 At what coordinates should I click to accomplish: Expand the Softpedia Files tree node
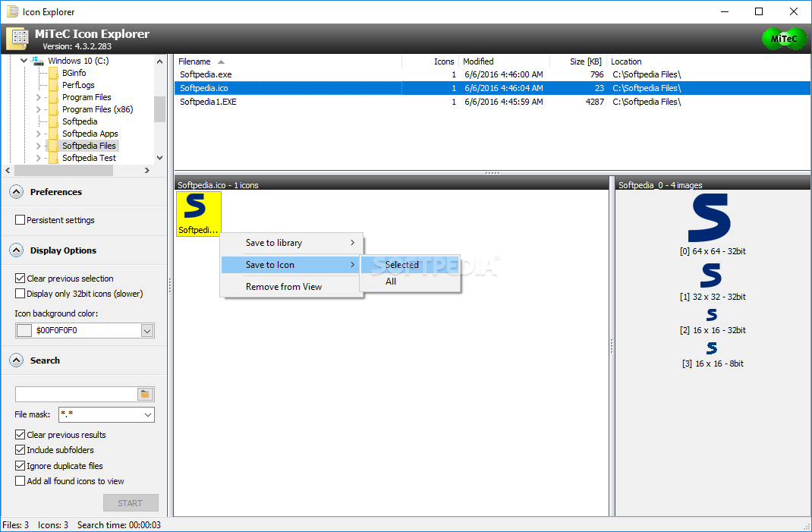click(38, 146)
